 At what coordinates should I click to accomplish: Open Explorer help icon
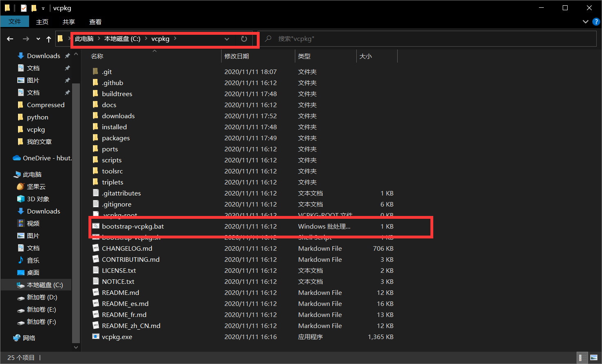(x=596, y=22)
